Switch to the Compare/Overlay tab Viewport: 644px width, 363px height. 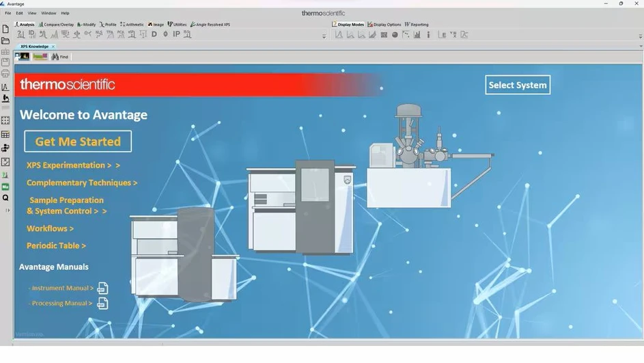click(56, 25)
